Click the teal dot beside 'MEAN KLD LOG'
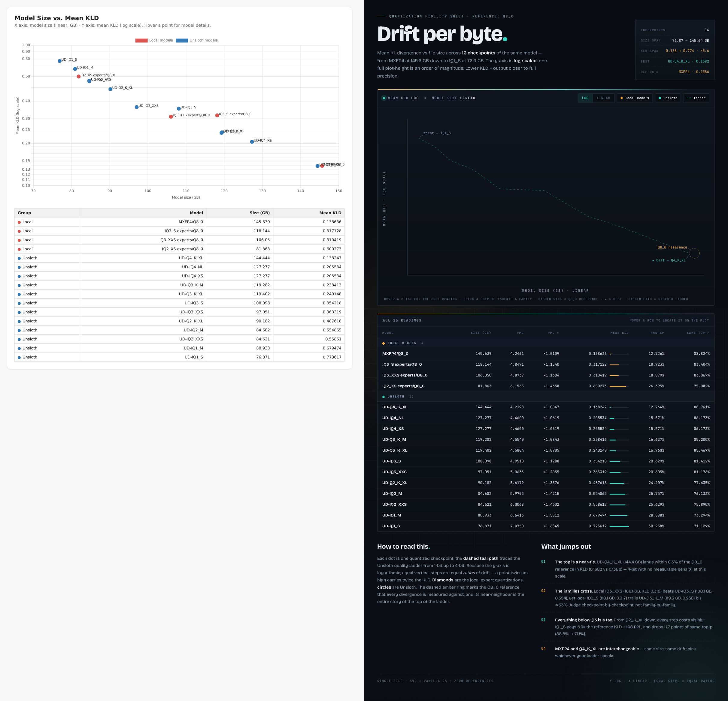 pyautogui.click(x=384, y=98)
